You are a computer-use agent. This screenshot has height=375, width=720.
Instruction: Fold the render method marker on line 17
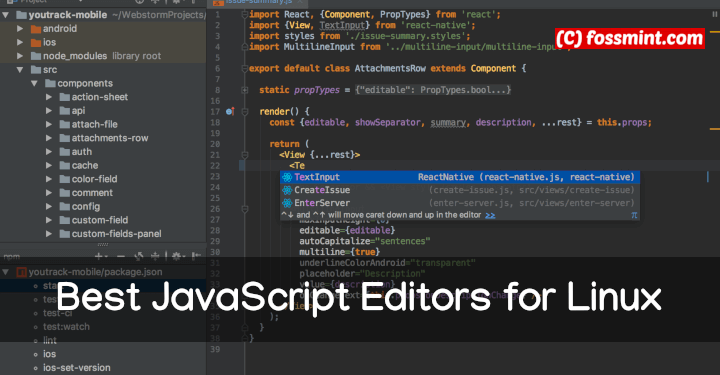coord(245,112)
